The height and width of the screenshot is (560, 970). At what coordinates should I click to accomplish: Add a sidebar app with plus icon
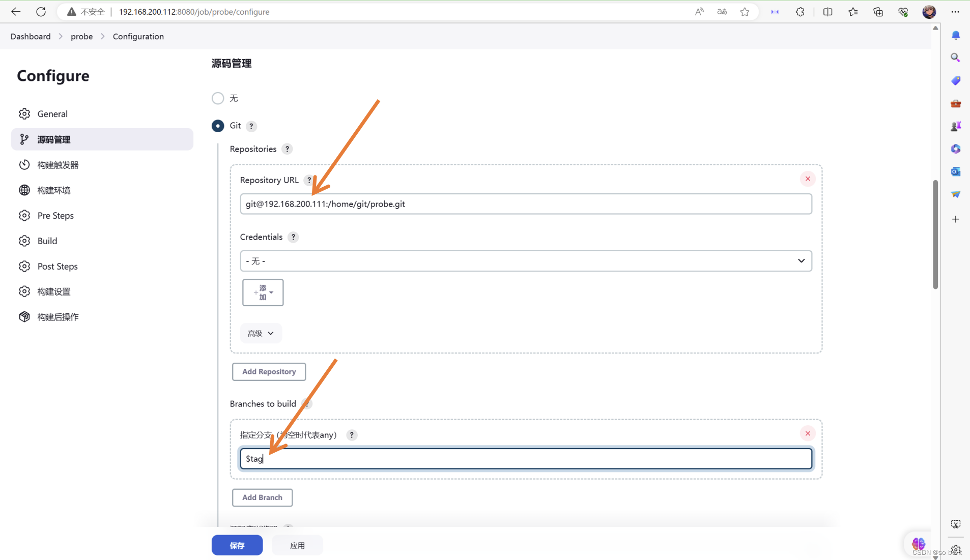pos(956,219)
